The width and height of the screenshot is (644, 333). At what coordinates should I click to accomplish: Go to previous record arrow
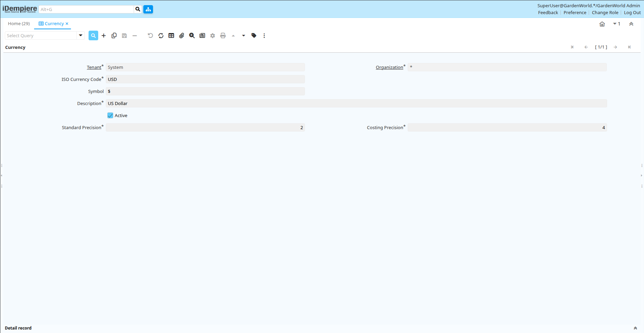586,47
